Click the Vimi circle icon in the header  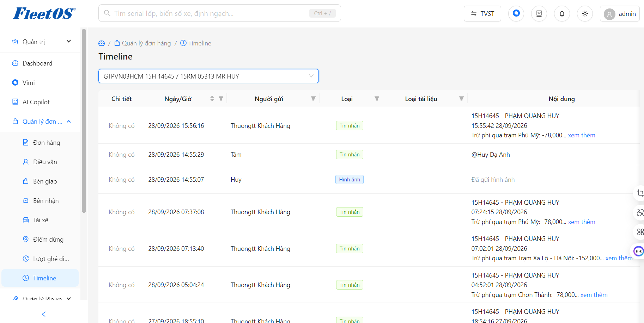[x=516, y=13]
